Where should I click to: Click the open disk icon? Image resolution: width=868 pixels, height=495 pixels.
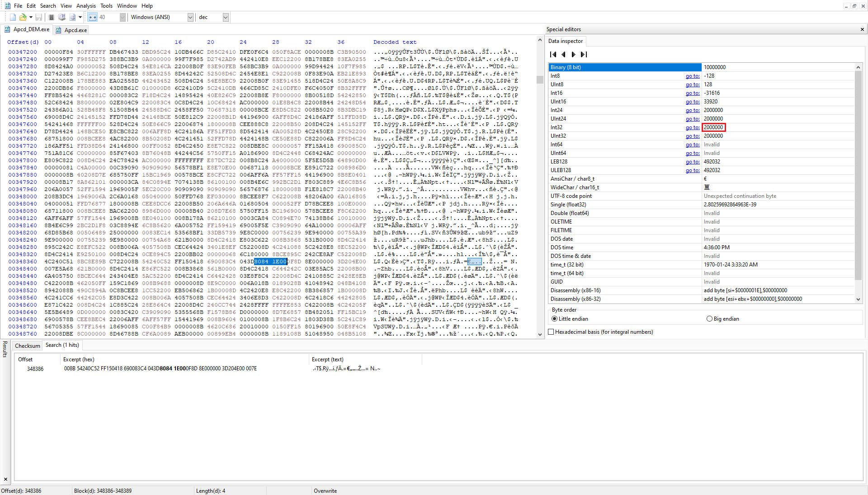click(62, 17)
